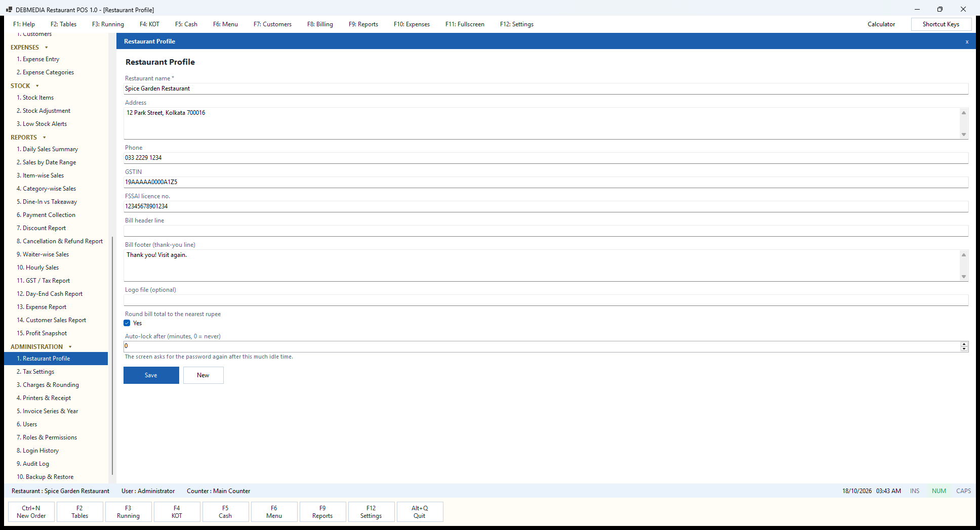This screenshot has width=980, height=530.
Task: Click the Phone number field
Action: 546,158
